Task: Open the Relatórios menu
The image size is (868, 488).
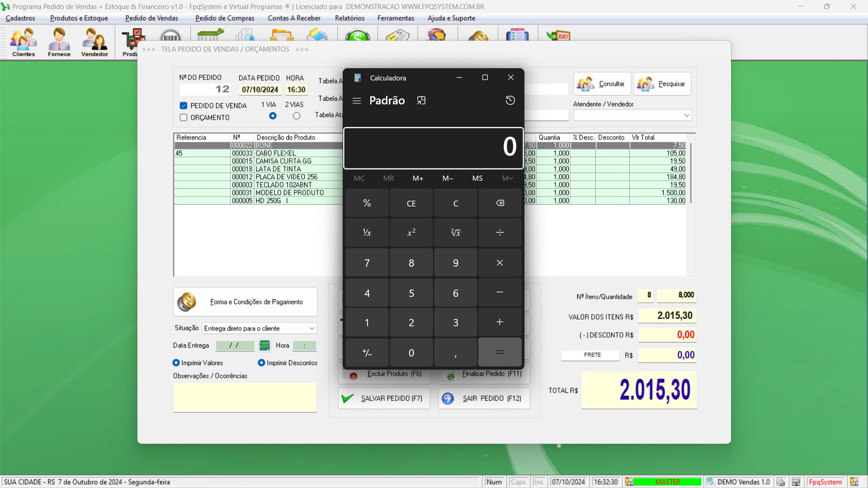Action: 349,18
